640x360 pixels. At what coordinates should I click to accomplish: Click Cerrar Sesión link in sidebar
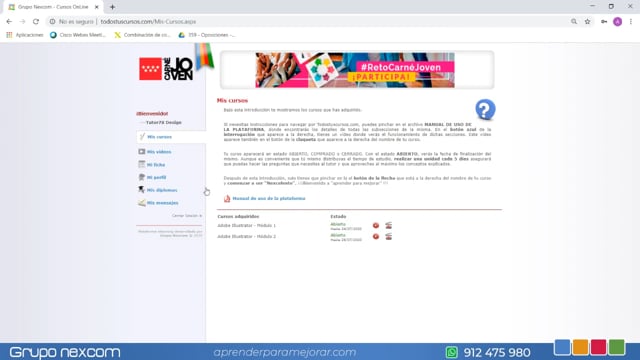point(187,216)
